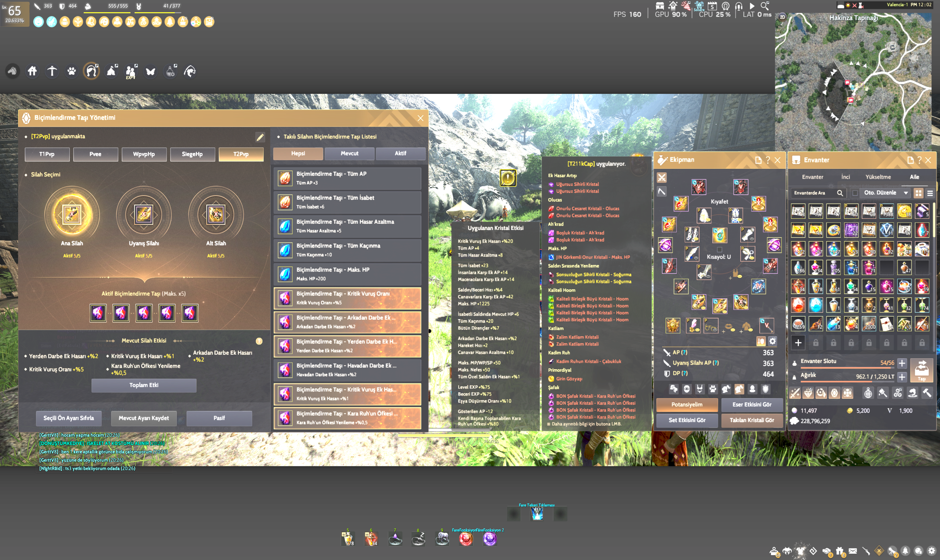The height and width of the screenshot is (560, 940).
Task: Click the pencil edit icon beside T2Pvp preset
Action: tap(260, 137)
